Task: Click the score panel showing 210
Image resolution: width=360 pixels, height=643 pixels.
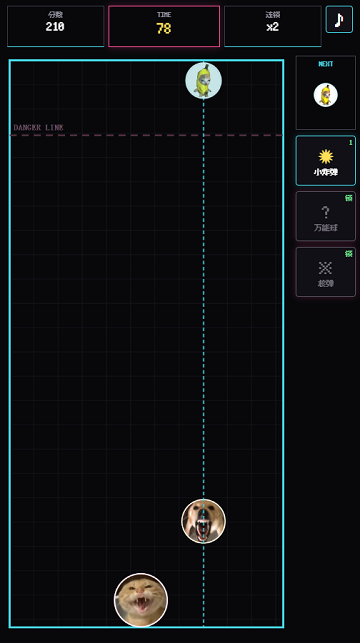Action: coord(55,26)
